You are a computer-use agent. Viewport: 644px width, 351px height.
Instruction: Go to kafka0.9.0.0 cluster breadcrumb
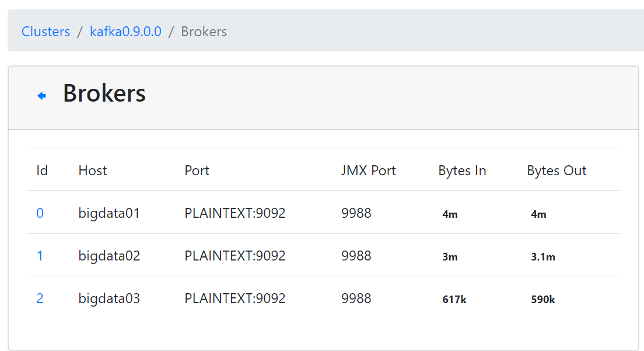[125, 32]
